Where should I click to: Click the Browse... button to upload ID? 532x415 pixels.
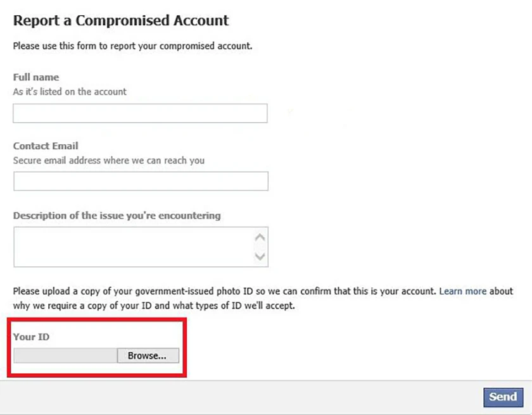coord(148,356)
